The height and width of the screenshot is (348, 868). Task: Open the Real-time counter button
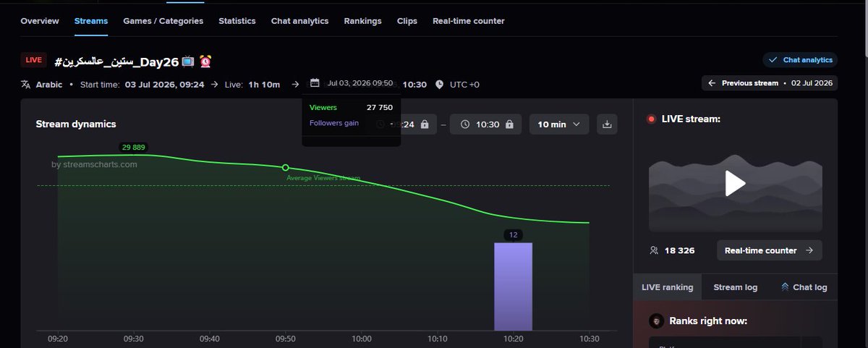[770, 250]
